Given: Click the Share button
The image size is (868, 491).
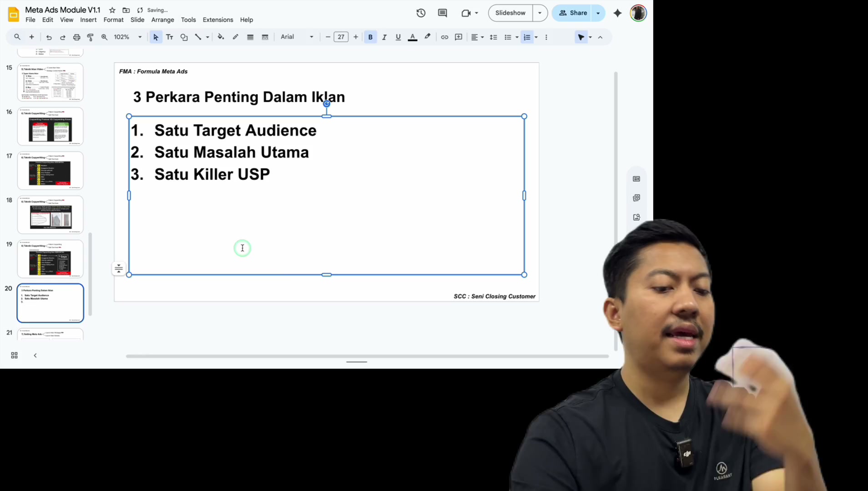Looking at the screenshot, I should pyautogui.click(x=573, y=13).
